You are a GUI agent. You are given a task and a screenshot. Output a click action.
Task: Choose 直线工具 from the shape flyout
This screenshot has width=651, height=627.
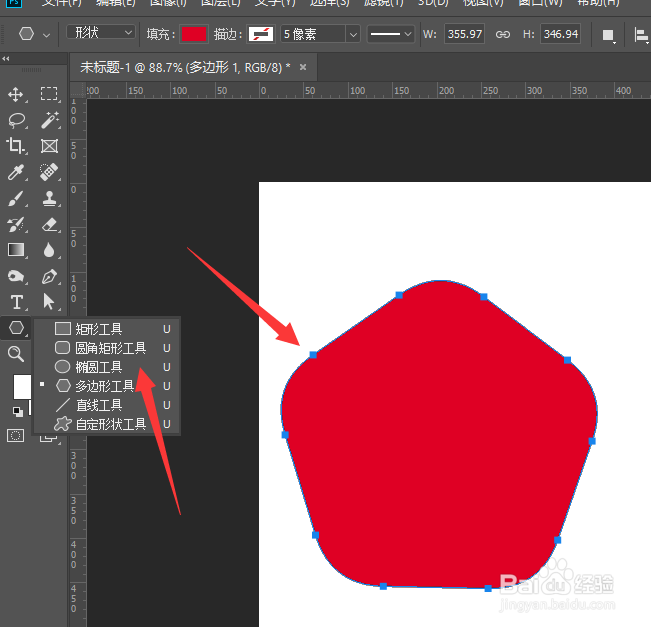(107, 405)
